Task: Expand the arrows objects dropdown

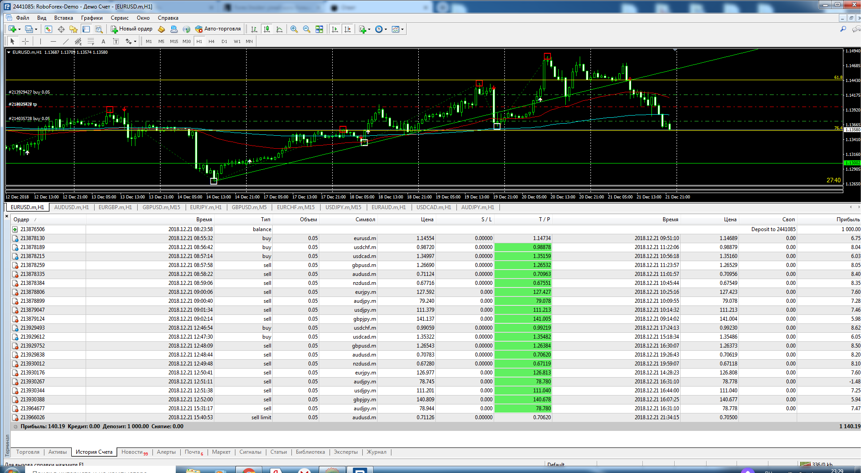Action: point(135,42)
